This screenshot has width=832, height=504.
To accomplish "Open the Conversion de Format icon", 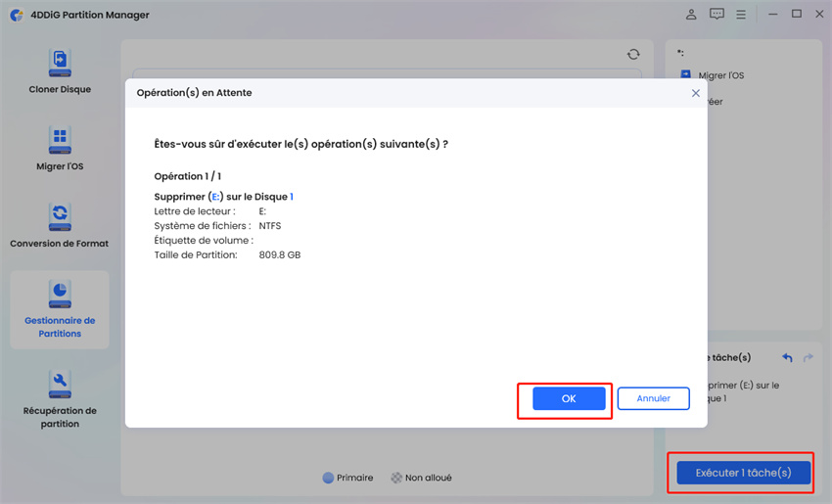I will pyautogui.click(x=60, y=217).
